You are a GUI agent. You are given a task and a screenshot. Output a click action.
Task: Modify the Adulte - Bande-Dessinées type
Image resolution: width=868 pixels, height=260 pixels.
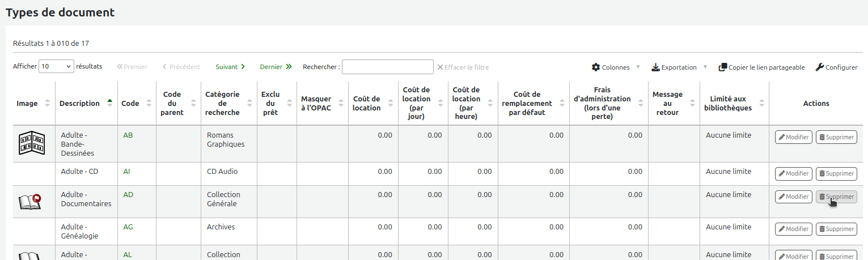794,137
